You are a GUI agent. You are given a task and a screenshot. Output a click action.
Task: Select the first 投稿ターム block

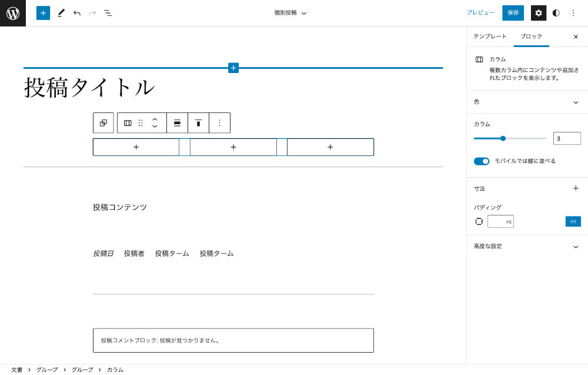click(x=172, y=254)
